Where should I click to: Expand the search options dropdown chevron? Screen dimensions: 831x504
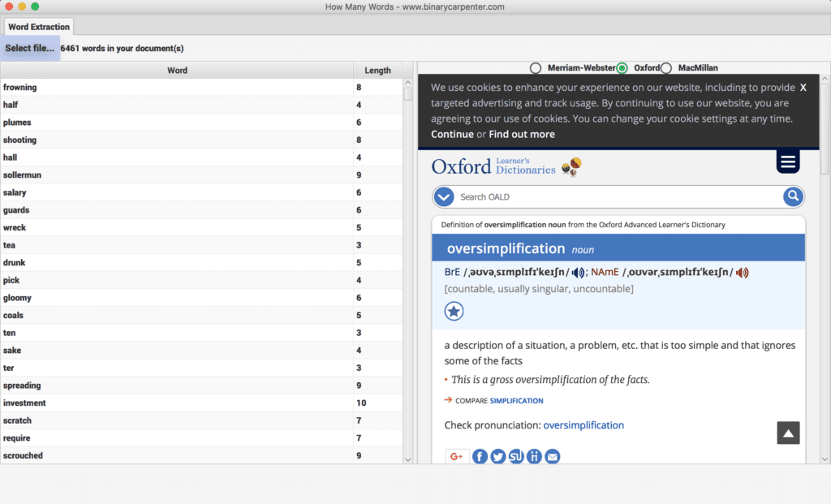[x=444, y=196]
